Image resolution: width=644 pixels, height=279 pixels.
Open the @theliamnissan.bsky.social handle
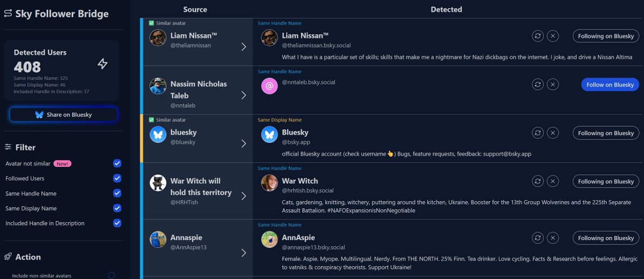316,46
